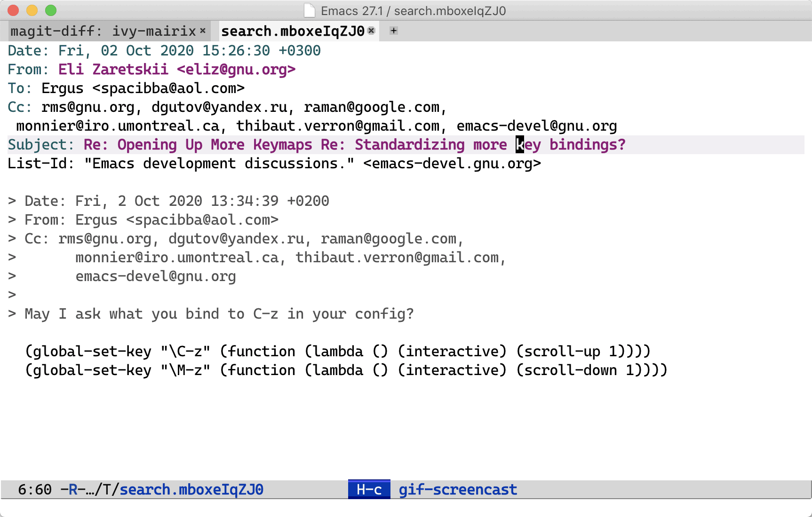Click monnier@iro.umontreal.ca in the Cc header
812x517 pixels.
[118, 126]
